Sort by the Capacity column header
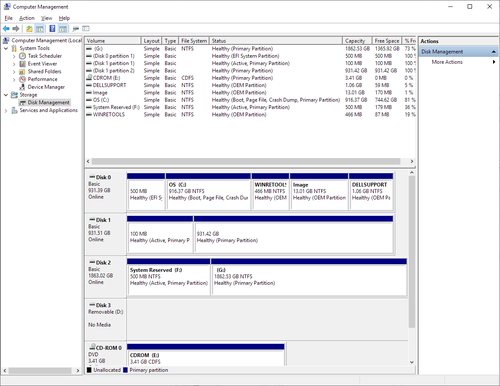Screen dimensions: 500x386 357,41
